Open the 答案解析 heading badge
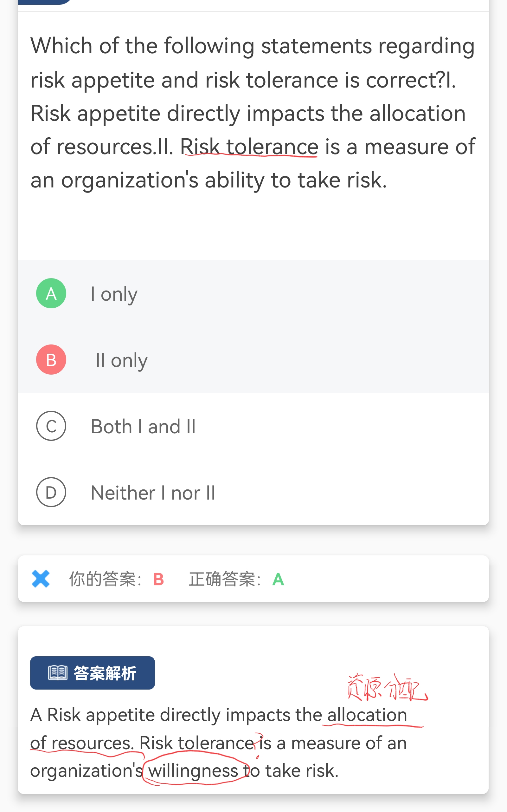 [x=105, y=673]
